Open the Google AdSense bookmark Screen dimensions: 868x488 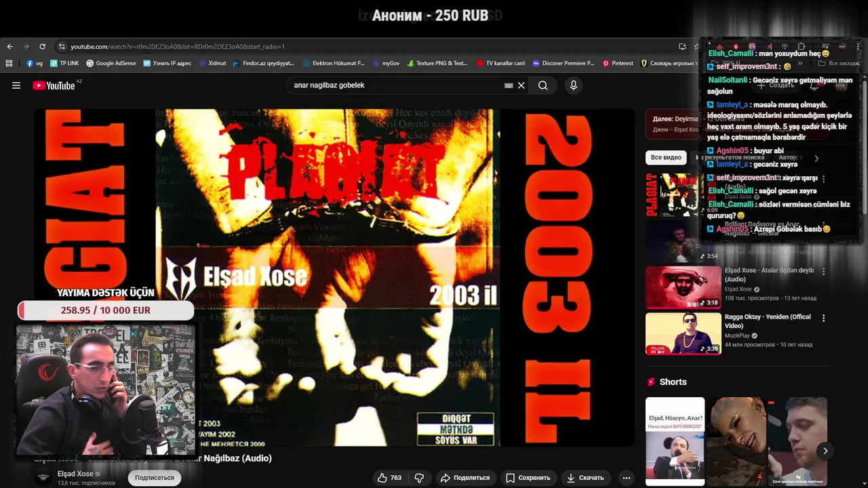point(111,63)
